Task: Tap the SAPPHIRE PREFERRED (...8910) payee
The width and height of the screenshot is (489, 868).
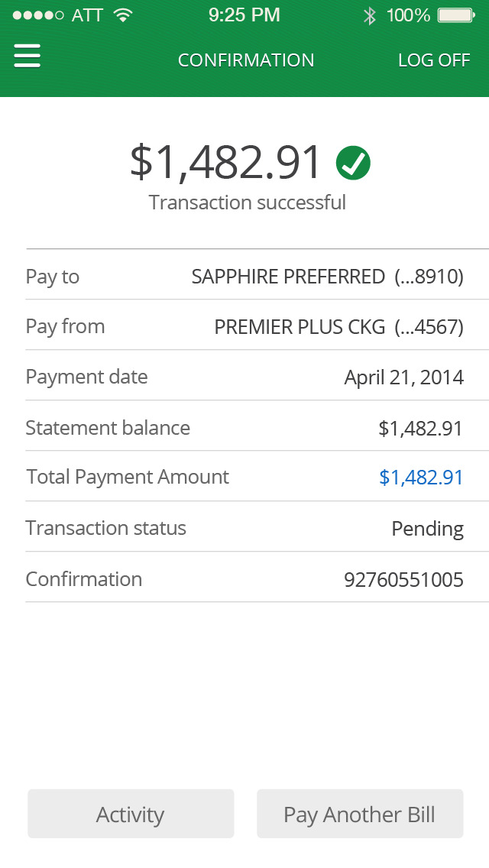Action: pyautogui.click(x=327, y=277)
